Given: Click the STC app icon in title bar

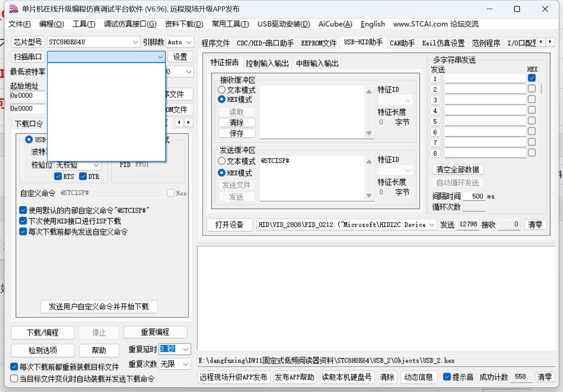Looking at the screenshot, I should [x=13, y=9].
